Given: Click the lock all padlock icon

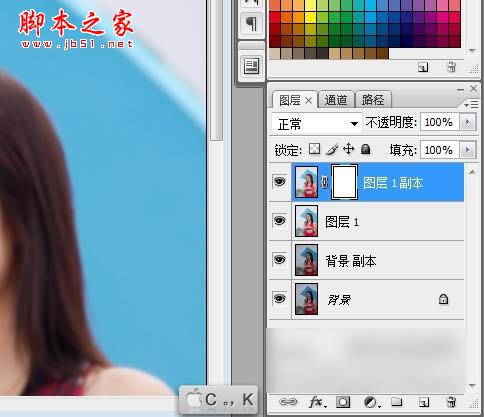Looking at the screenshot, I should click(366, 149).
